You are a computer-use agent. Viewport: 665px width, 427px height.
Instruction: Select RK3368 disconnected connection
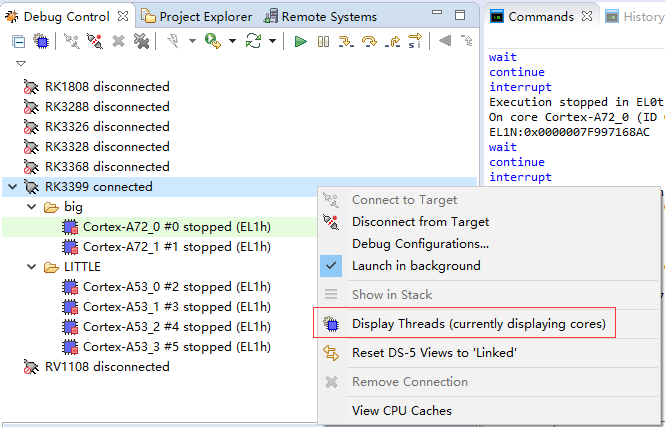coord(107,167)
